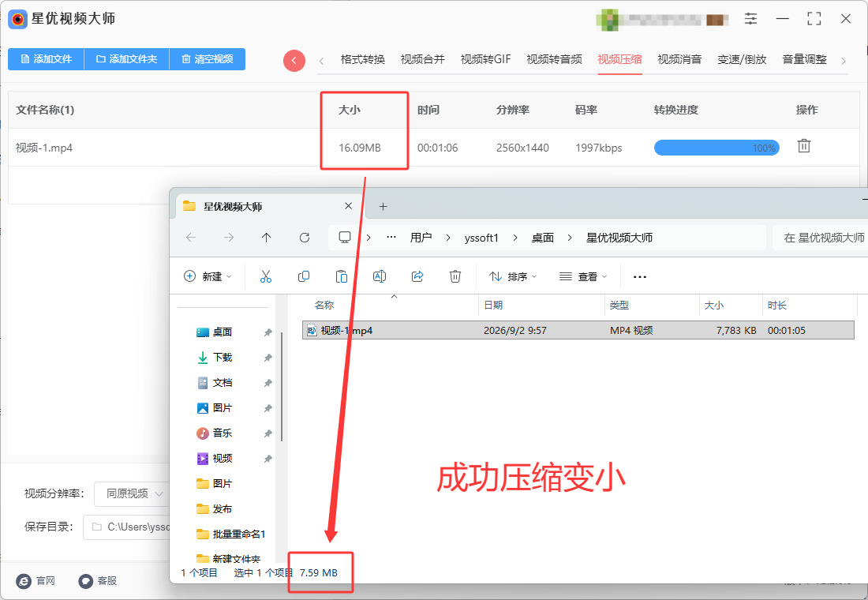Open the 视频分辨率 同原视频 dropdown
The width and height of the screenshot is (868, 600).
pos(132,493)
